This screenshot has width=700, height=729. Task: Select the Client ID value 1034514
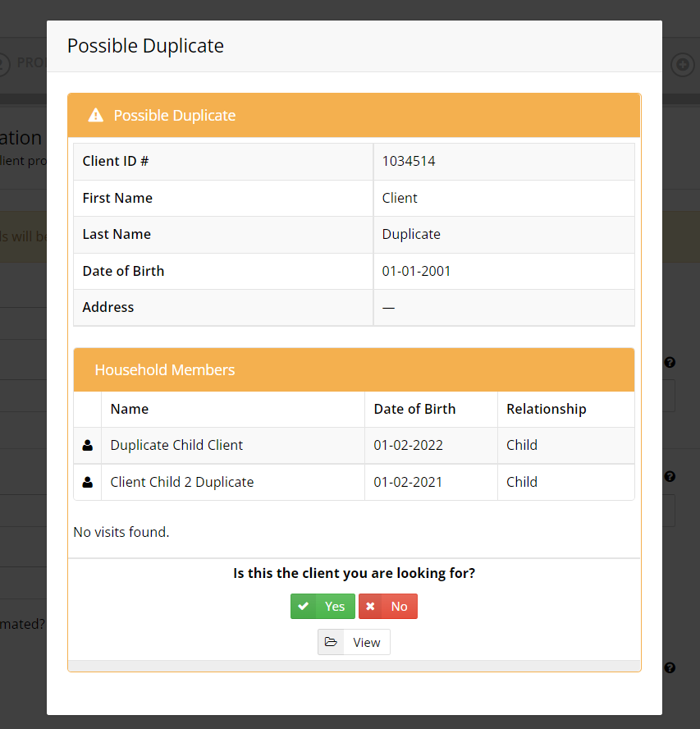point(409,161)
